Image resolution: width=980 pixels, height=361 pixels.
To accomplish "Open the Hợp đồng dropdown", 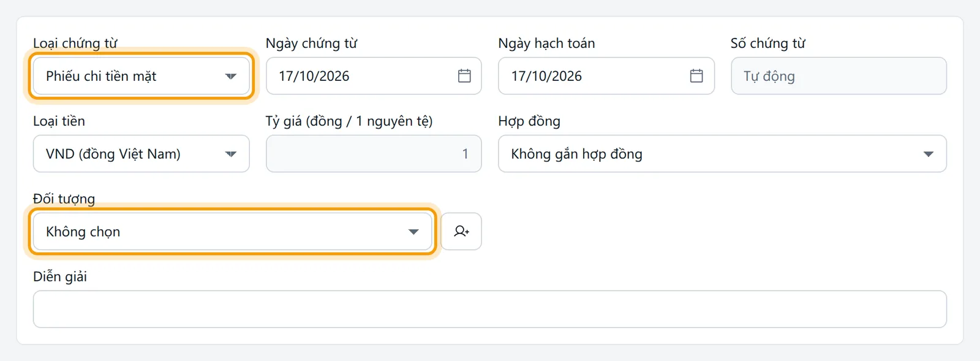I will [722, 154].
